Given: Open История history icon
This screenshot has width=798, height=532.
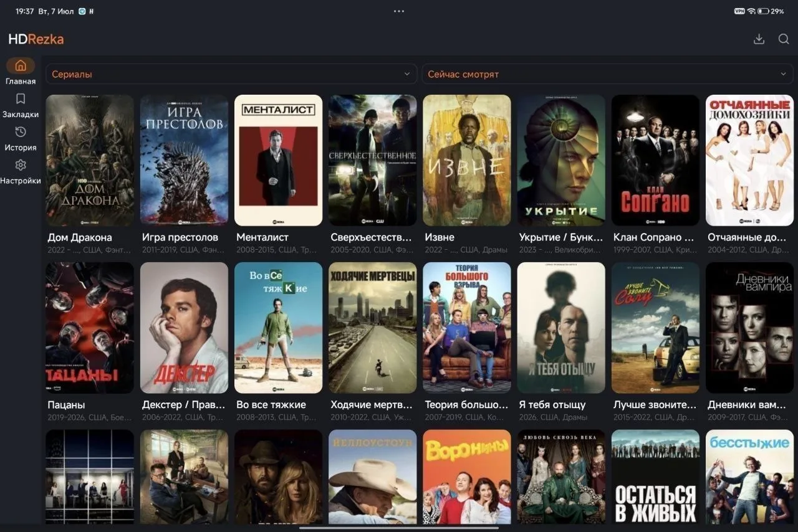Looking at the screenshot, I should [21, 131].
